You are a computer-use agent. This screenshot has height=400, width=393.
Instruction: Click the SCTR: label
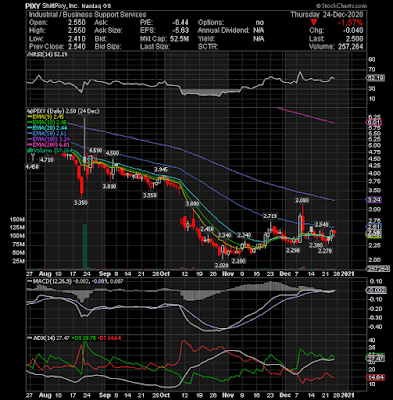click(208, 47)
